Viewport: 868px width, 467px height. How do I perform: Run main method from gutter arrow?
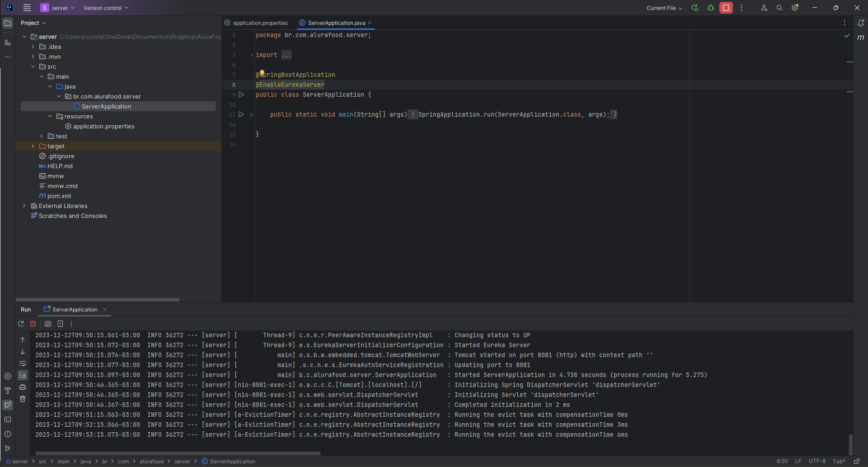(x=241, y=114)
